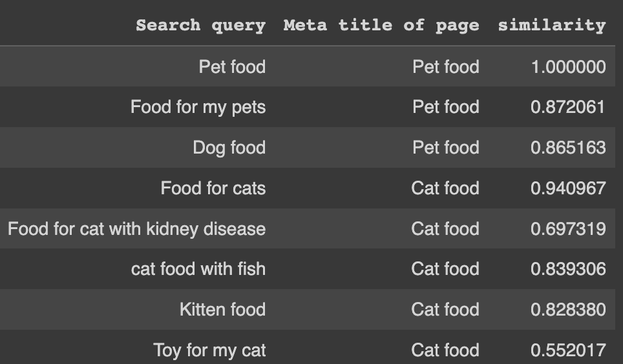Select the "cat food with fish" cell

[x=198, y=269]
